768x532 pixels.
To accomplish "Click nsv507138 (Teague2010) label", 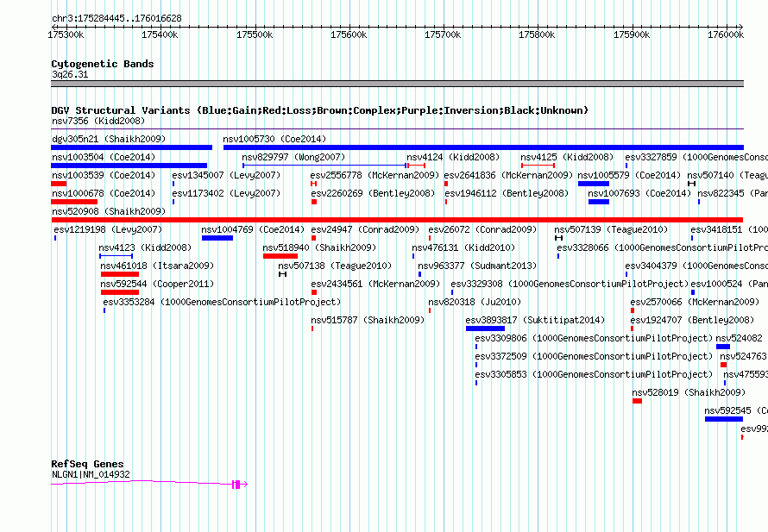I will pyautogui.click(x=335, y=266).
